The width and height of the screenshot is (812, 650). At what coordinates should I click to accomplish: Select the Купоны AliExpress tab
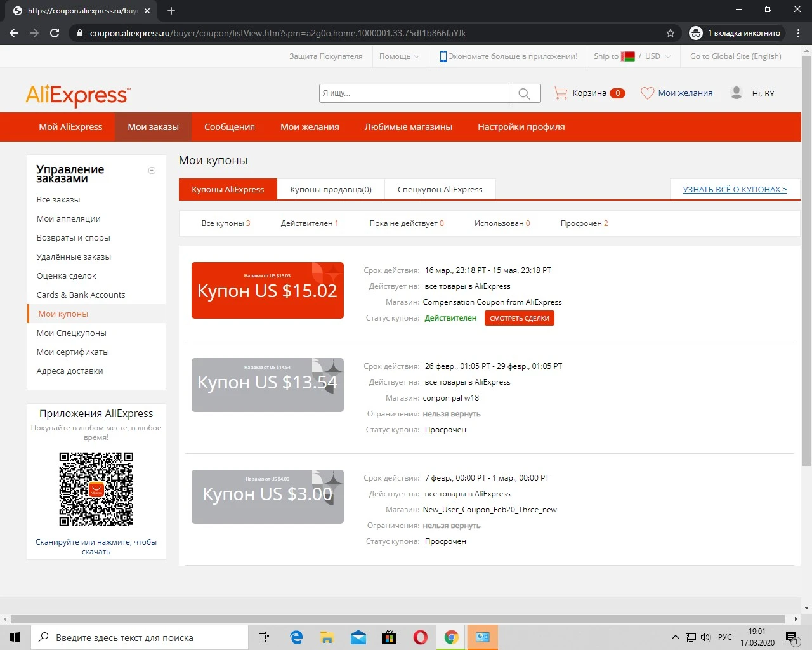pos(228,189)
